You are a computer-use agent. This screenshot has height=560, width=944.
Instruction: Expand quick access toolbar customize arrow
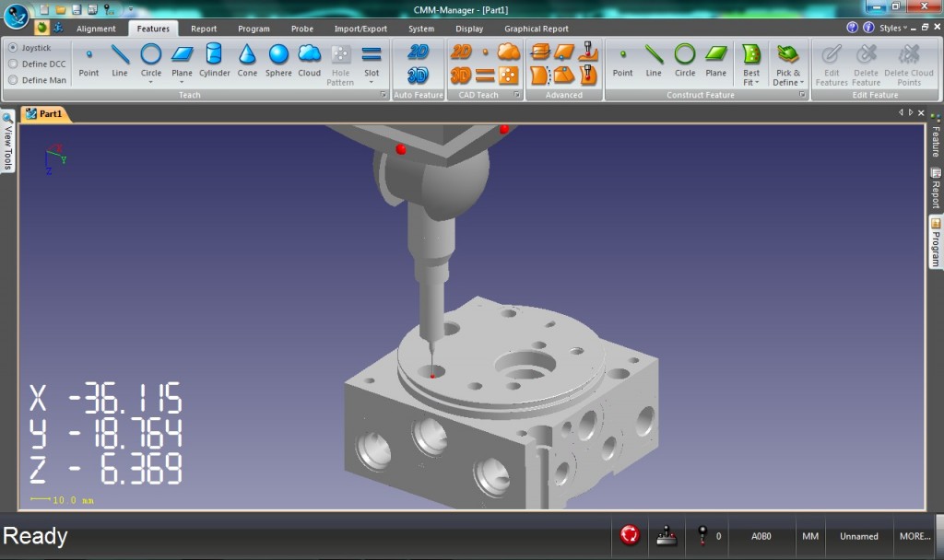click(130, 9)
